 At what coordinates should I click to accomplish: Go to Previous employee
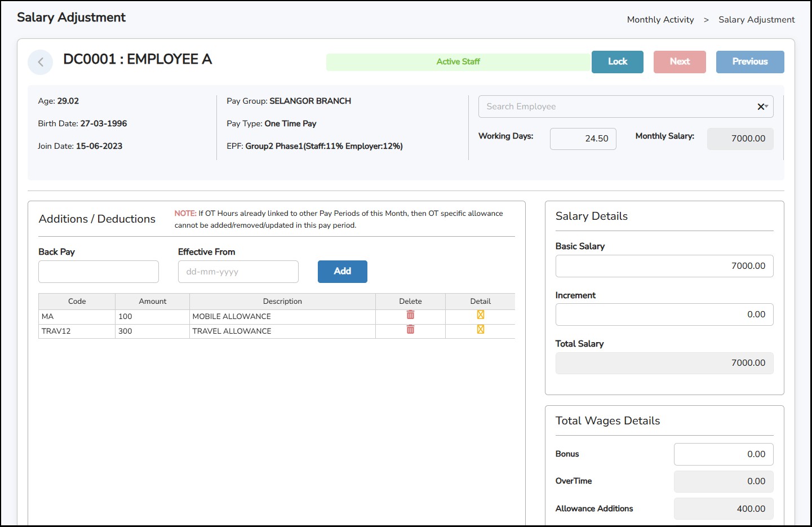tap(749, 62)
